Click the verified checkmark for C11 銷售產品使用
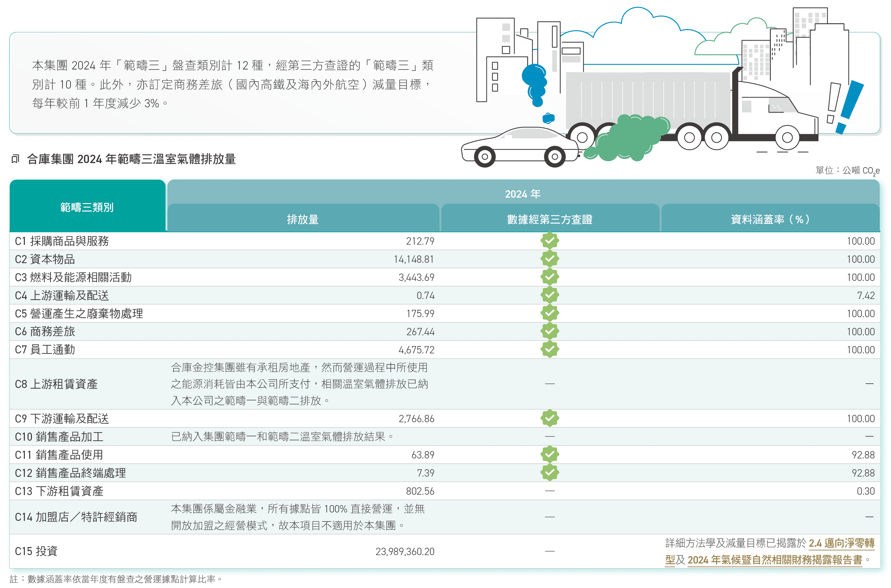Screen dimensions: 891x588 (549, 454)
